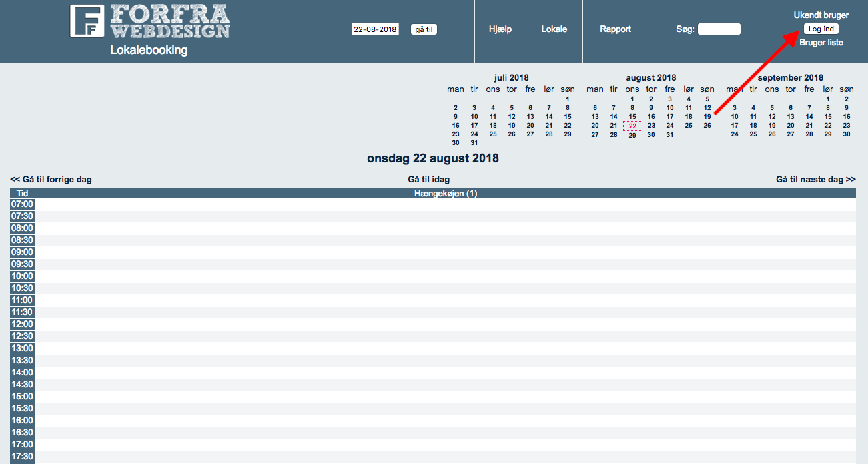Viewport: 868px width, 464px height.
Task: Open the Lokale menu item
Action: [x=554, y=29]
